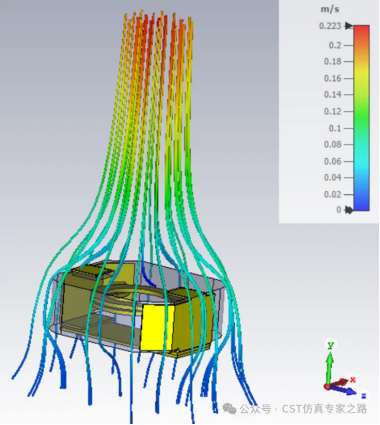
Task: Click the green region of the color bar
Action: tap(361, 110)
